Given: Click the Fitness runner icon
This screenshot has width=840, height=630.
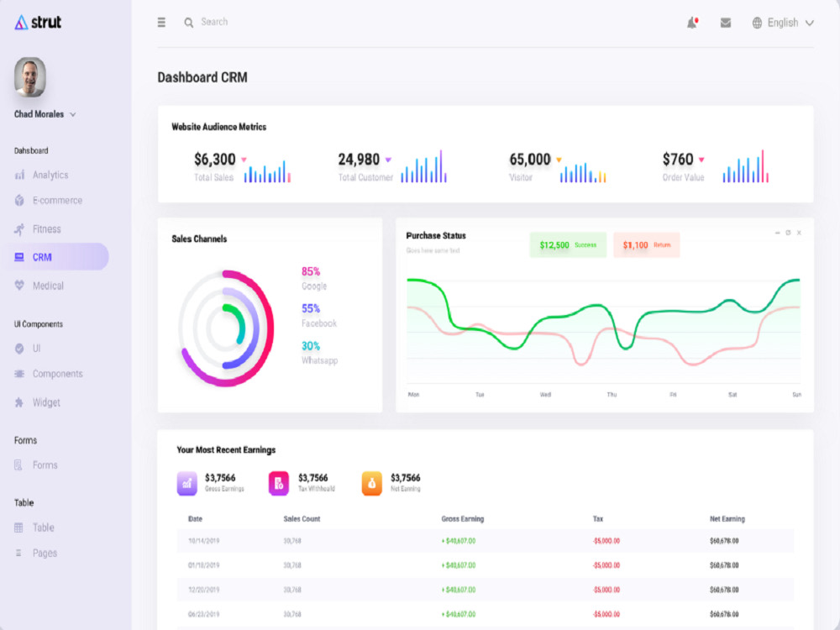Looking at the screenshot, I should pyautogui.click(x=19, y=229).
